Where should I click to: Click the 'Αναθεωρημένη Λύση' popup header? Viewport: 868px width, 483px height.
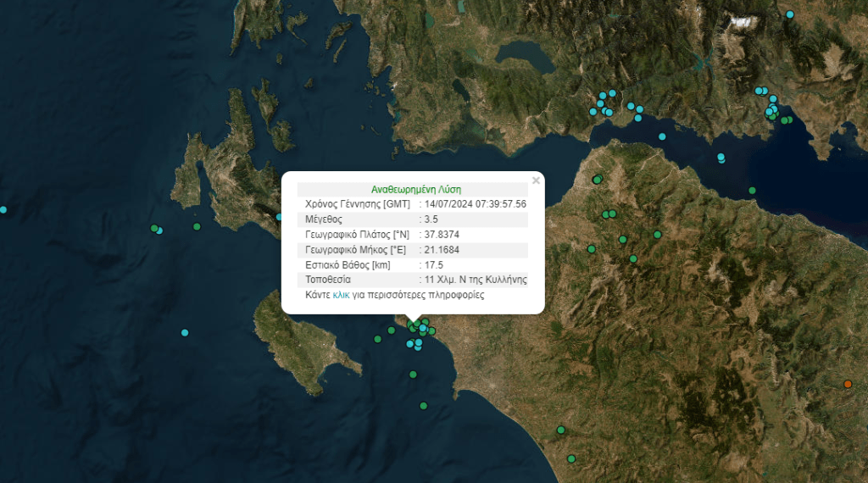point(416,190)
